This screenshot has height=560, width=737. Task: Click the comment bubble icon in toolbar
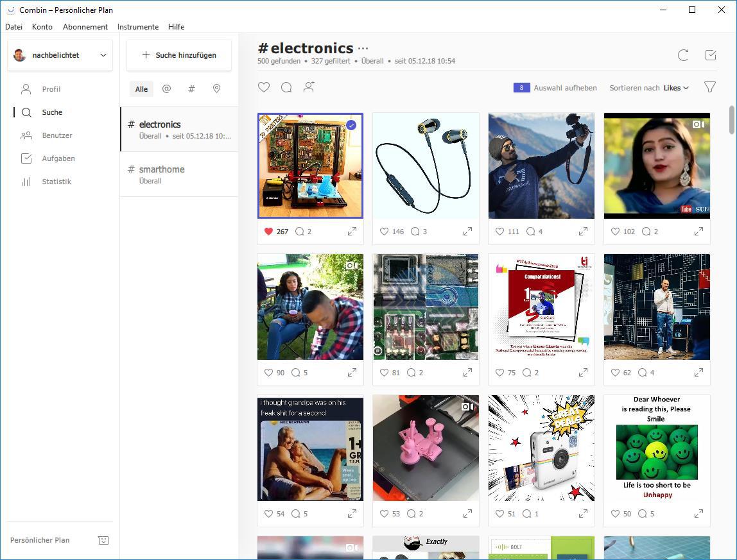[286, 87]
